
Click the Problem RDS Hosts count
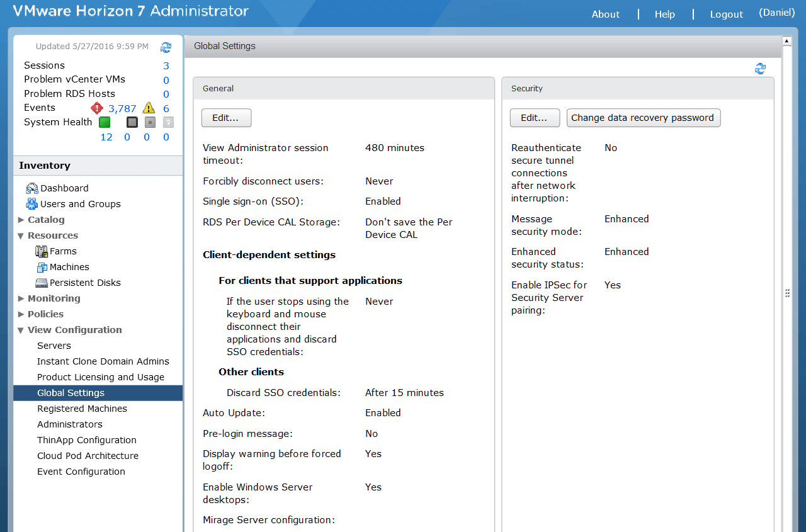pos(166,94)
